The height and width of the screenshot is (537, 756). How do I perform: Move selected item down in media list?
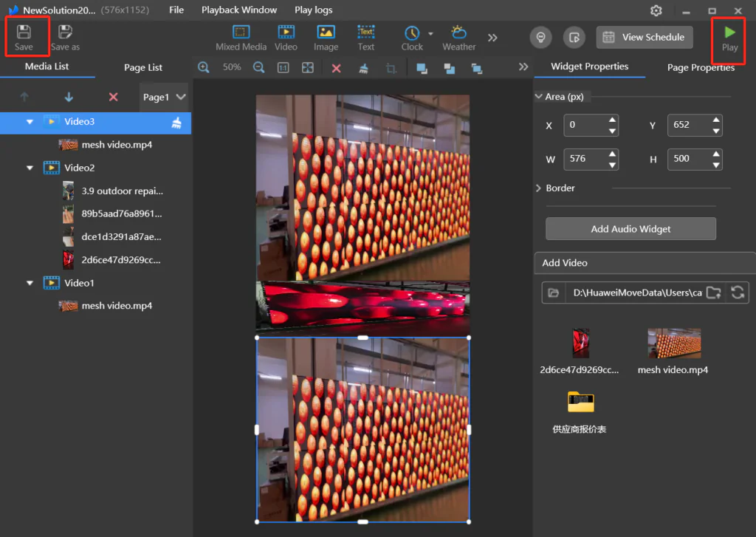(69, 97)
